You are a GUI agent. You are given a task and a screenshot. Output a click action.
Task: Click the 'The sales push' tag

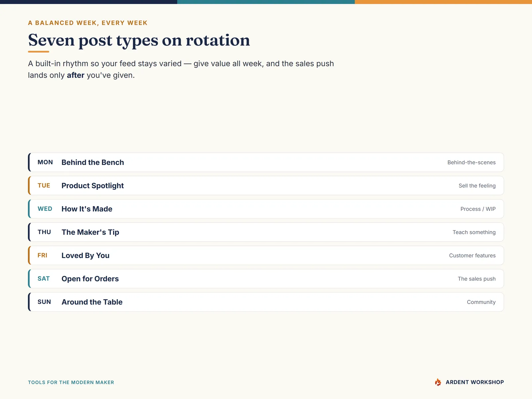(x=477, y=279)
